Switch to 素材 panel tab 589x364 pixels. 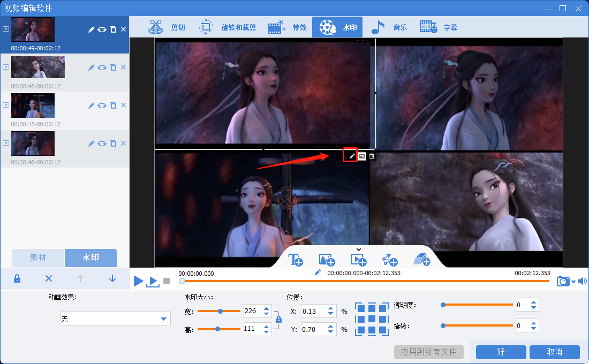point(38,257)
